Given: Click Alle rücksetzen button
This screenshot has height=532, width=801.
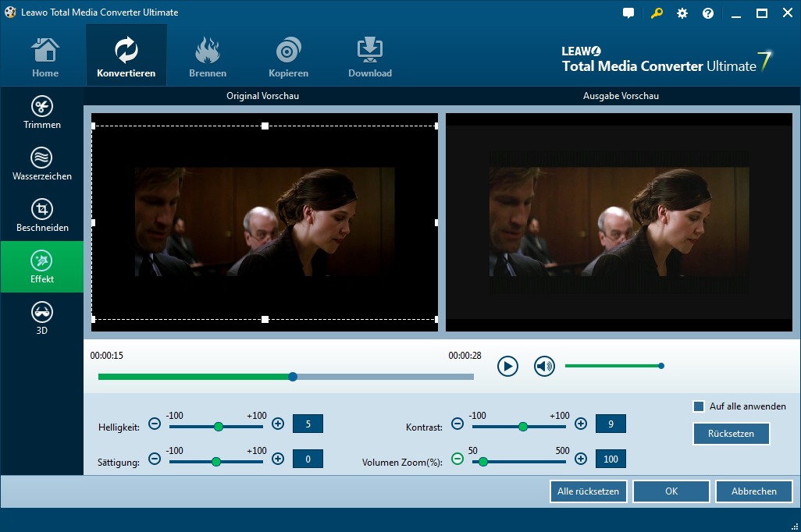Looking at the screenshot, I should (588, 491).
